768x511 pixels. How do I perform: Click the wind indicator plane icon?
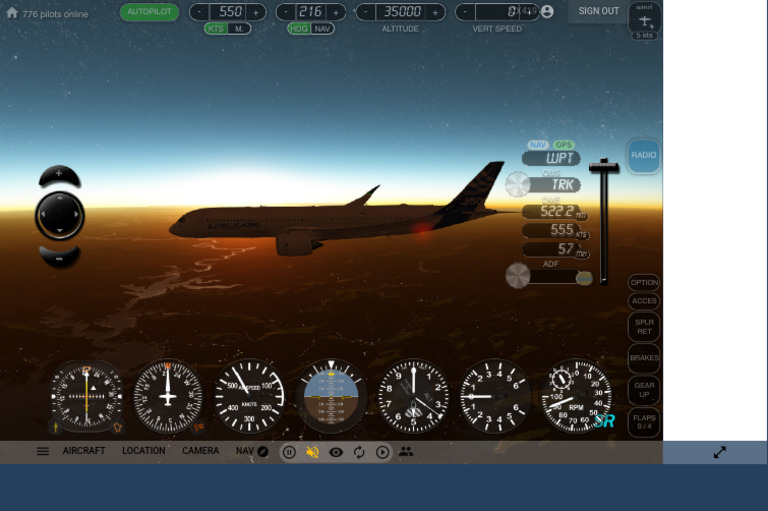click(645, 21)
